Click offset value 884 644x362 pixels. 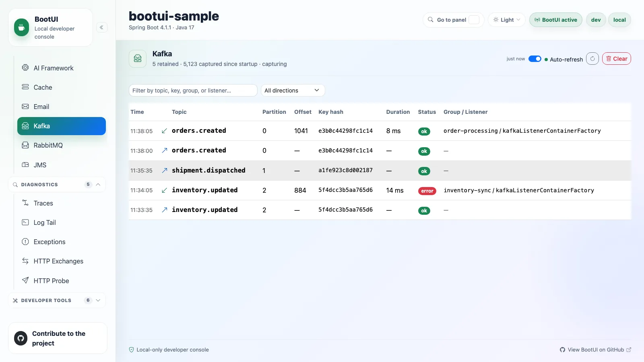click(300, 190)
